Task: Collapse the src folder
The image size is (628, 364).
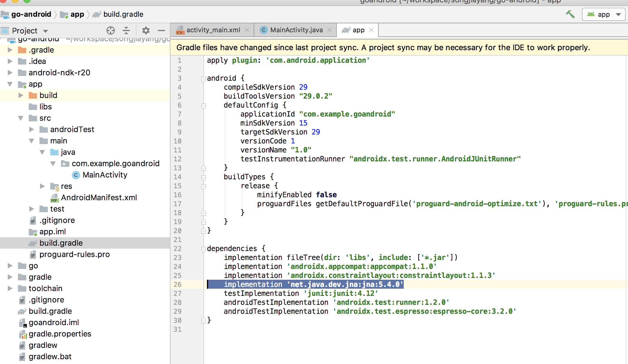Action: pyautogui.click(x=21, y=118)
